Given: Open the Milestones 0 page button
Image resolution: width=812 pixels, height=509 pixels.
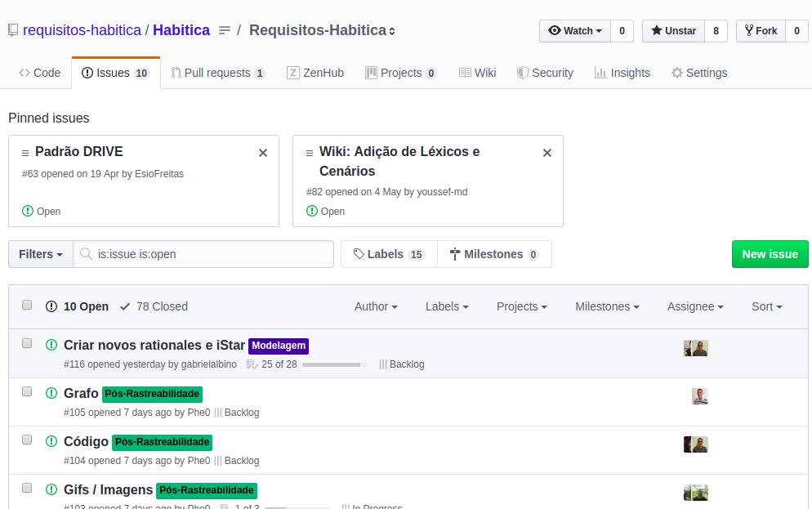Looking at the screenshot, I should pyautogui.click(x=494, y=254).
